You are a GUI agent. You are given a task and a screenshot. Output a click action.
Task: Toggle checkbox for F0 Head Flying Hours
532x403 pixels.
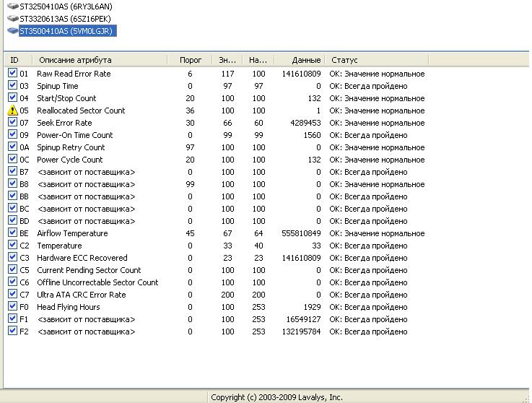point(12,306)
